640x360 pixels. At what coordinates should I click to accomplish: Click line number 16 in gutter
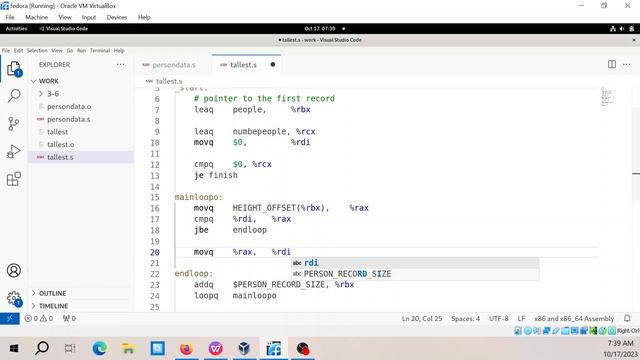pyautogui.click(x=155, y=208)
